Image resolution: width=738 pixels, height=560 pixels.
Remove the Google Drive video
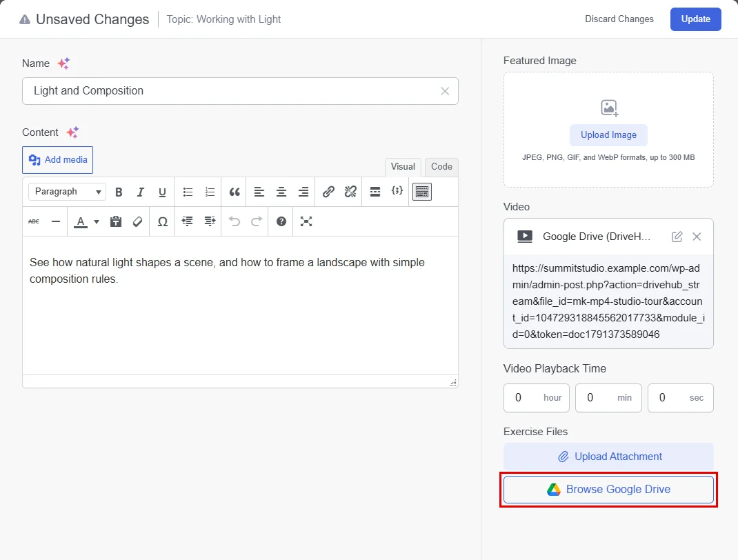coord(697,237)
